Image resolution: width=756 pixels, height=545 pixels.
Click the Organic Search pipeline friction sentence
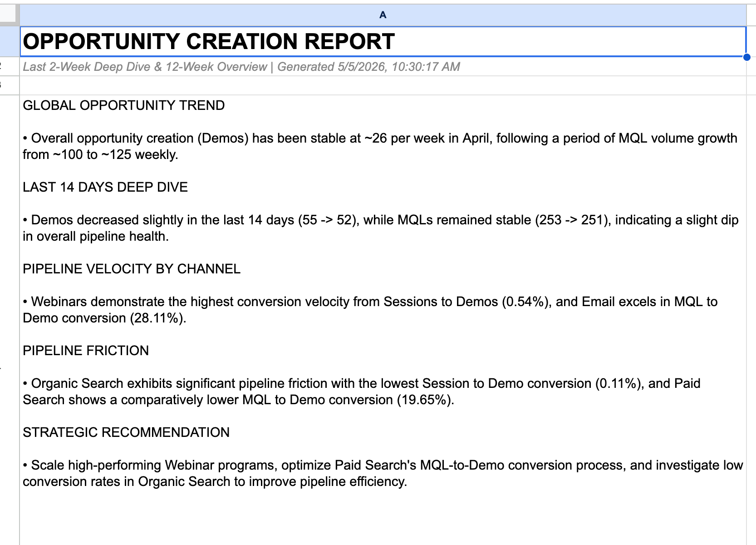pyautogui.click(x=362, y=391)
